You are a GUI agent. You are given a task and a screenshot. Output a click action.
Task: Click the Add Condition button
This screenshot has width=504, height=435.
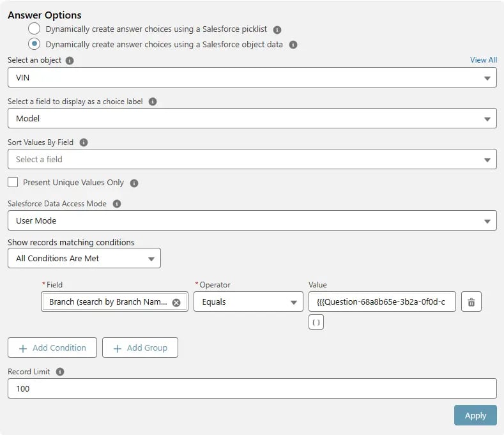pyautogui.click(x=52, y=347)
